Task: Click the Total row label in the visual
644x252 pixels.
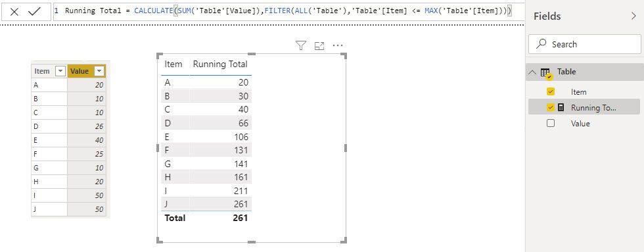Action: tap(175, 218)
